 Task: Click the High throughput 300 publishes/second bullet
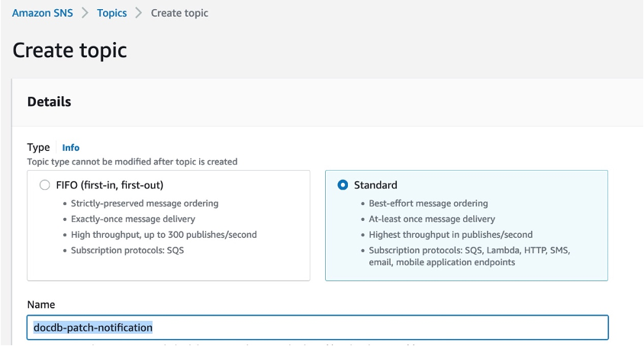[163, 234]
